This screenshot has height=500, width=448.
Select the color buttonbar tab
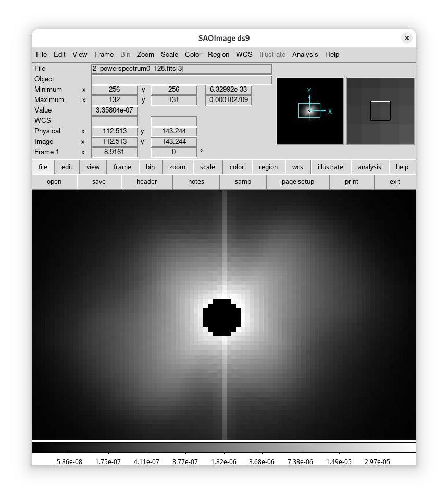pos(237,167)
